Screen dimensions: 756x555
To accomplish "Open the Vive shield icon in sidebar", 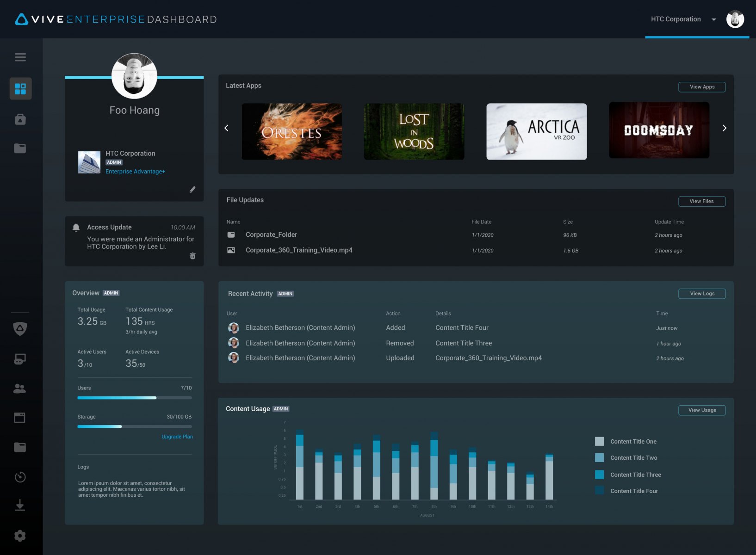I will pos(20,329).
